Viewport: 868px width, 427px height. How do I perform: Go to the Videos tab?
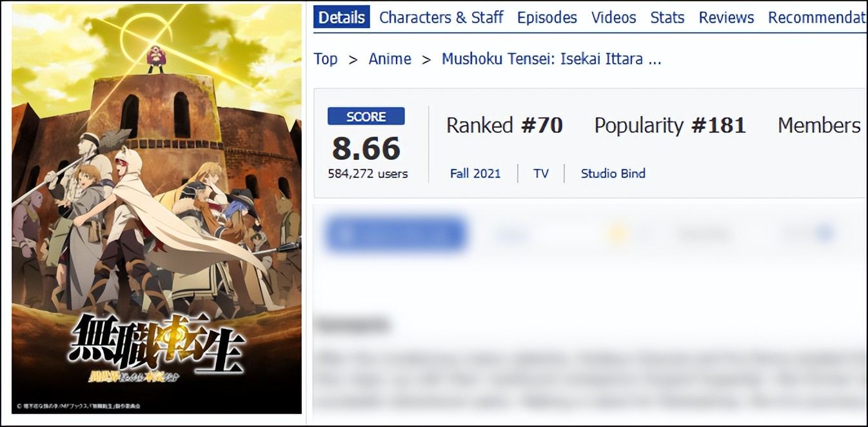[614, 17]
